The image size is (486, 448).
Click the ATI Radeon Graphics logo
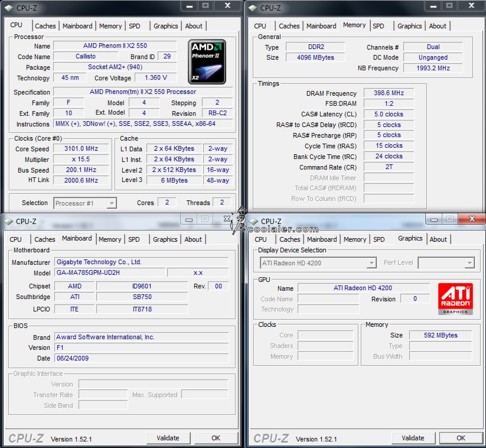click(455, 299)
